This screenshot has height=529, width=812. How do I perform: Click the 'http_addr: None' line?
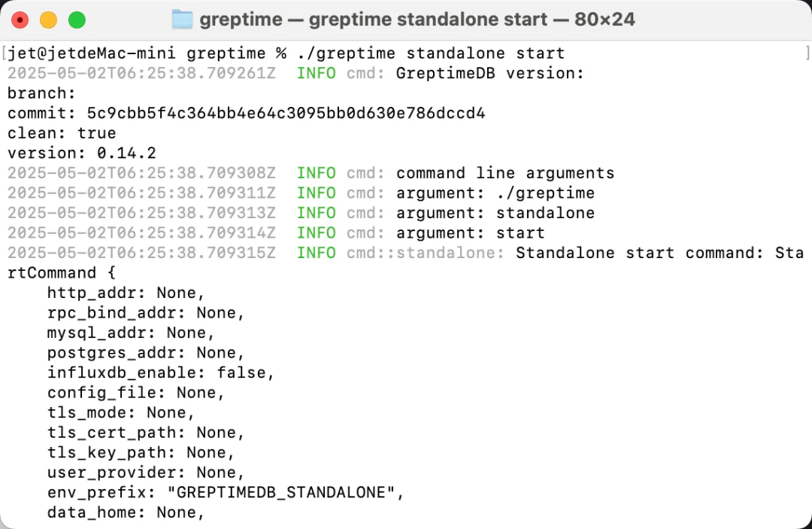(x=126, y=293)
